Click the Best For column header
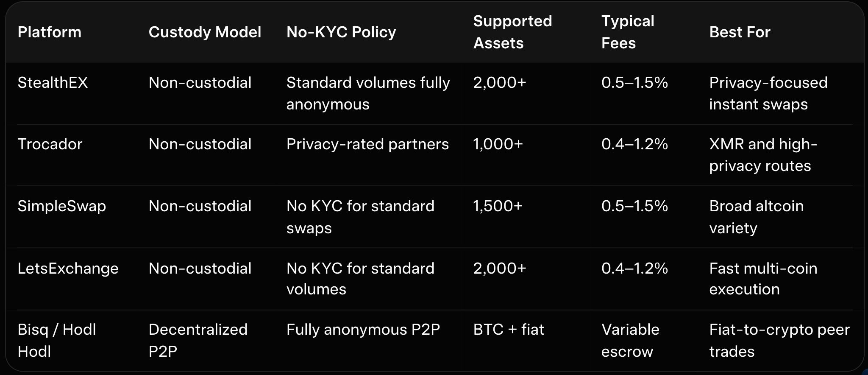This screenshot has height=375, width=868. click(x=740, y=32)
